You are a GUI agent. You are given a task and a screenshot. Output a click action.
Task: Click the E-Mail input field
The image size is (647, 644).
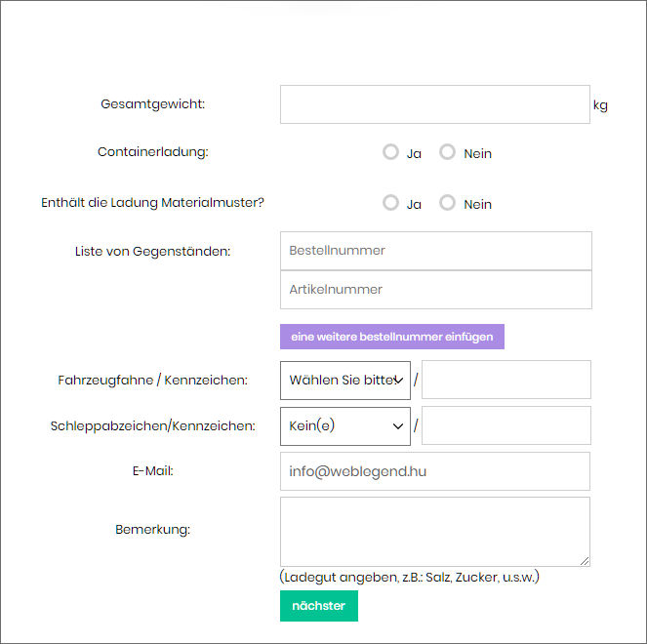click(434, 471)
